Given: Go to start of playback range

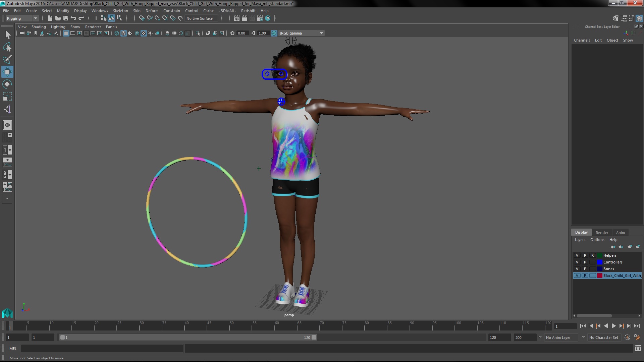Looking at the screenshot, I should coord(583,326).
